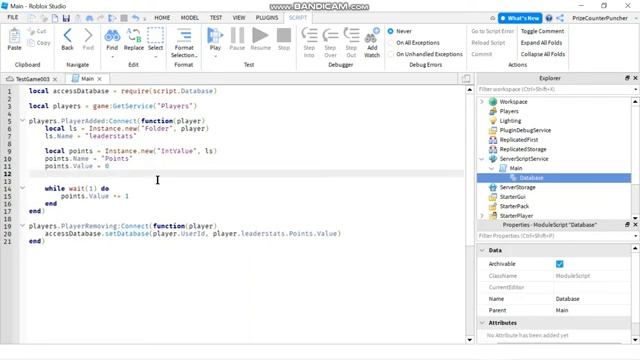This screenshot has width=640, height=360.
Task: Toggle the Archivable checkbox
Action: (560, 264)
